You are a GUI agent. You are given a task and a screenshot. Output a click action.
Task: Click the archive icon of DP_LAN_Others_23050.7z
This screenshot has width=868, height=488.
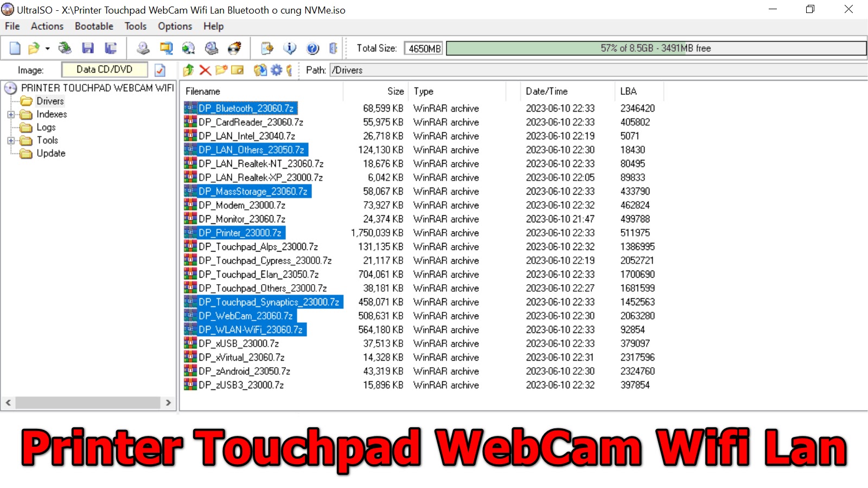coord(190,150)
